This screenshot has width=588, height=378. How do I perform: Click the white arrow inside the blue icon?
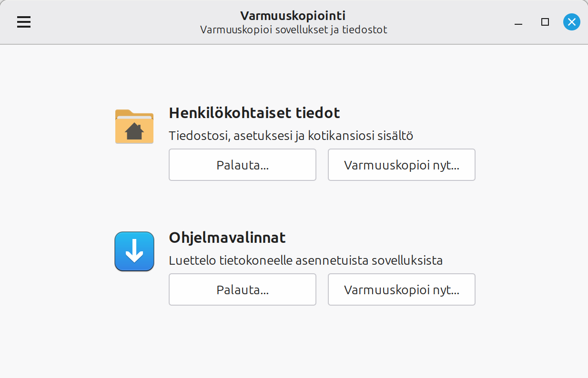click(134, 251)
